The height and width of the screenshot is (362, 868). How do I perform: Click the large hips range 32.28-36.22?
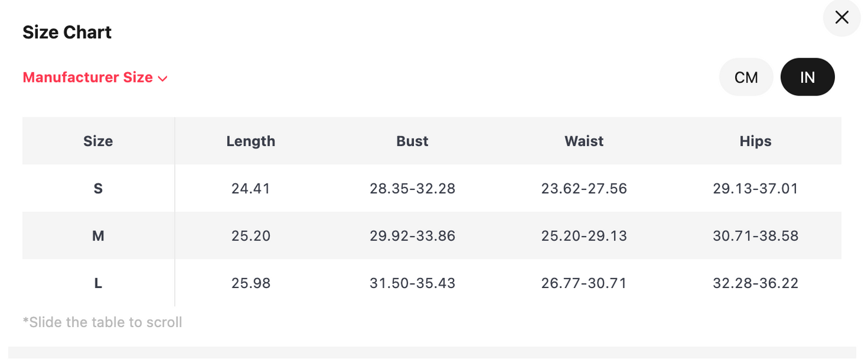tap(755, 283)
